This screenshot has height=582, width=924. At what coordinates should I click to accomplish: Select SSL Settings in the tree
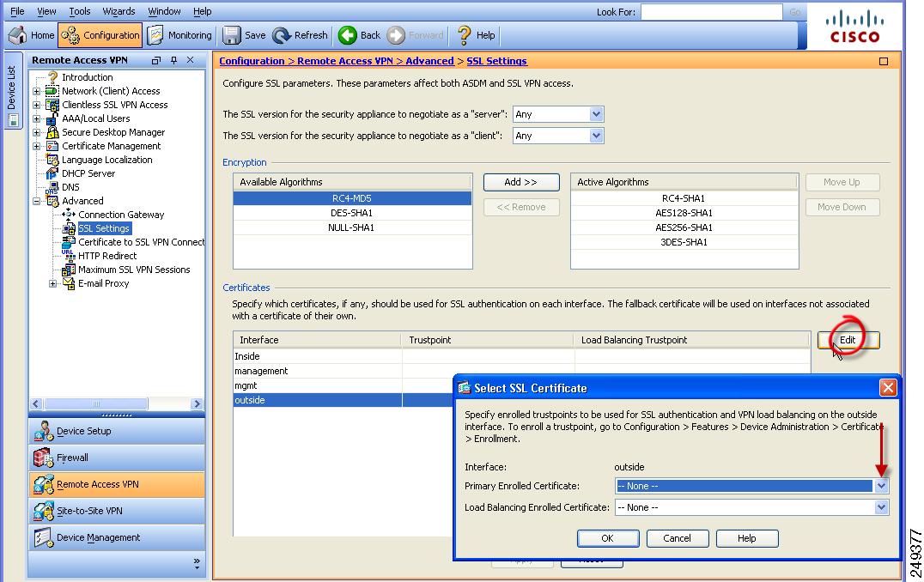click(104, 228)
